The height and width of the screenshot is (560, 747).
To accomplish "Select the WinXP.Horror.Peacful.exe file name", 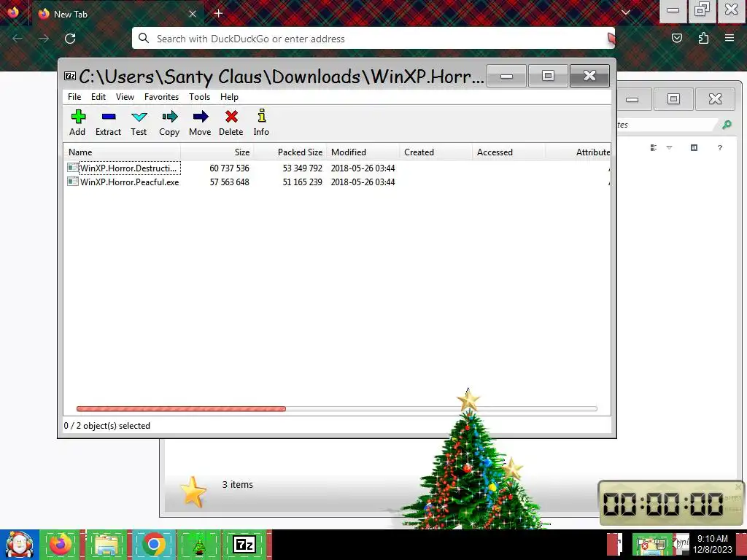I will [130, 182].
